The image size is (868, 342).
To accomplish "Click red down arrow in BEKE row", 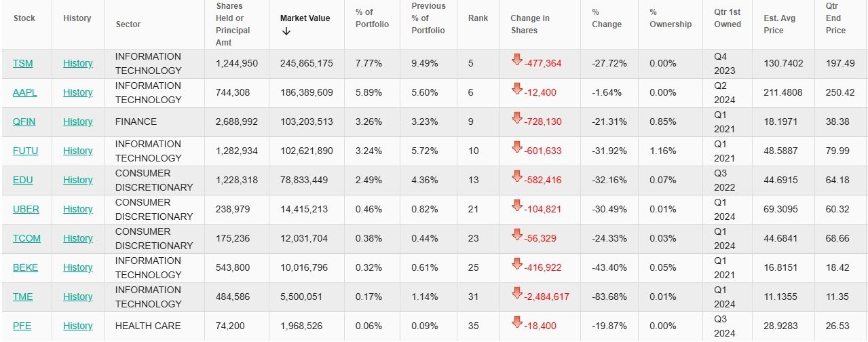I will (516, 263).
